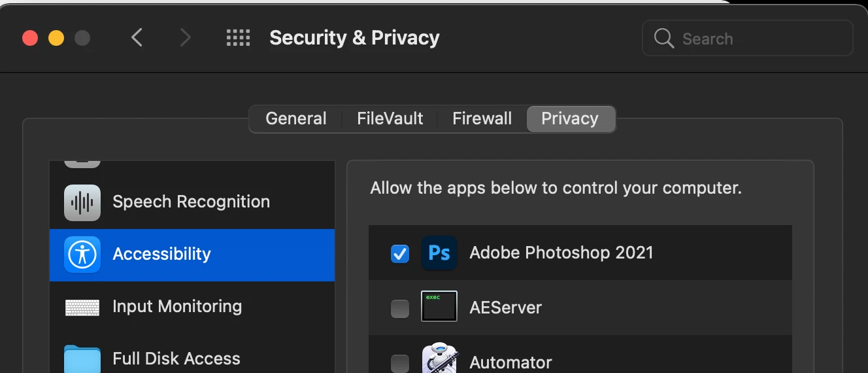Click the Automator robot icon

439,360
